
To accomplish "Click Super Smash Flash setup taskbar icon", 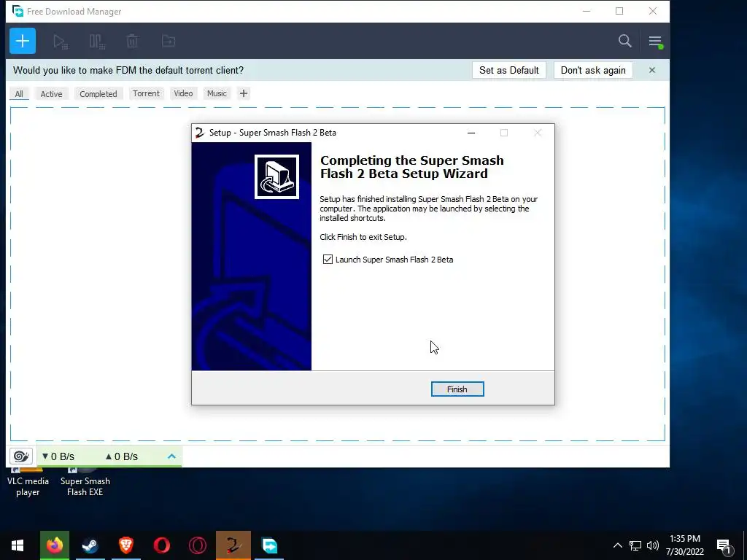I will point(233,545).
